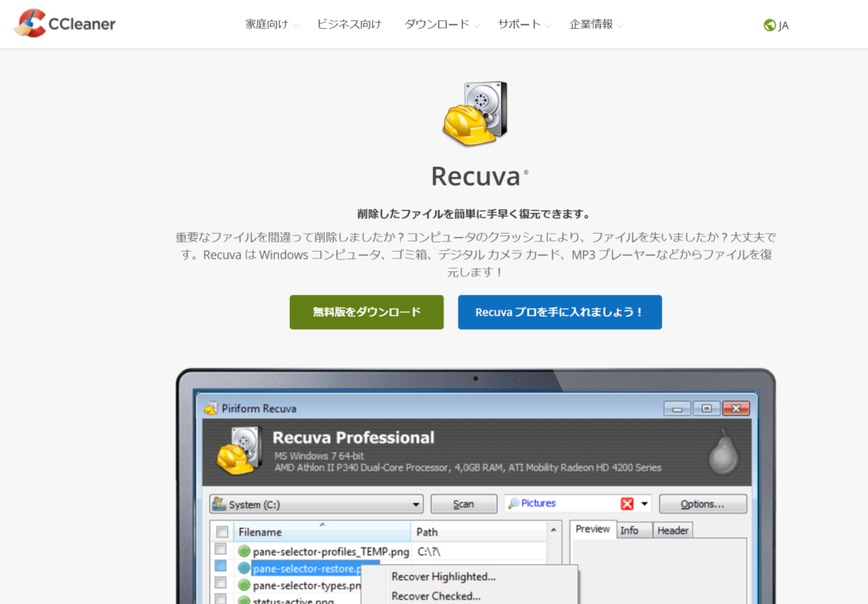Click the Recuva プロを手に入れましょう button

(x=559, y=312)
